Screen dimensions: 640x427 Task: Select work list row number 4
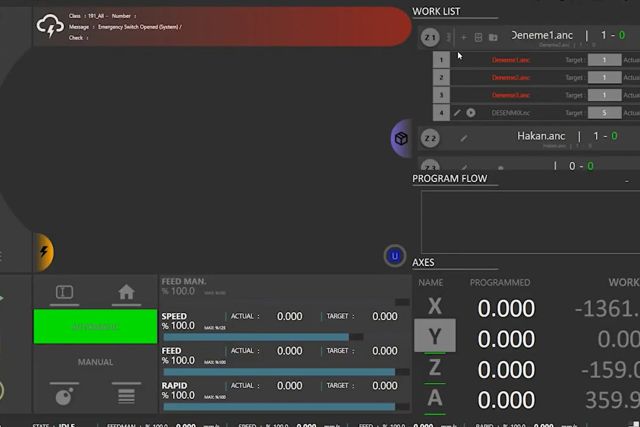[x=441, y=113]
